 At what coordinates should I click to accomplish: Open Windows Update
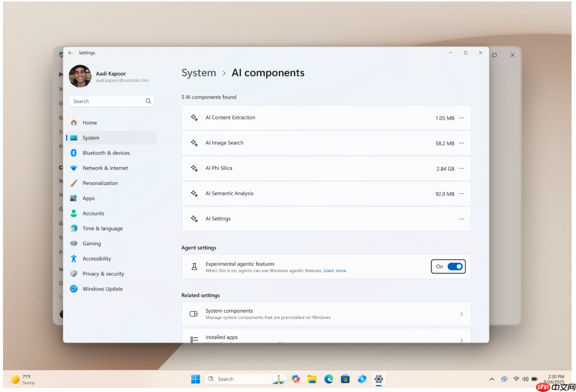coord(102,288)
